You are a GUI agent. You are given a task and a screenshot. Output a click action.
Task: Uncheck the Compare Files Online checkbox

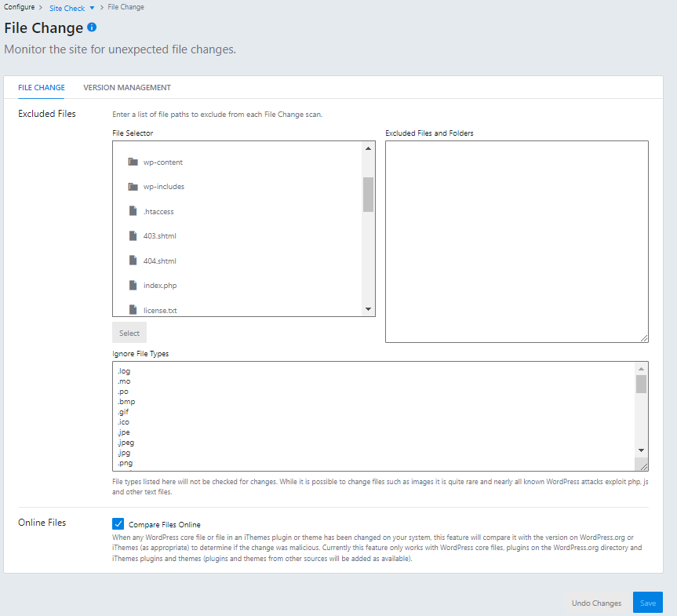pyautogui.click(x=118, y=524)
